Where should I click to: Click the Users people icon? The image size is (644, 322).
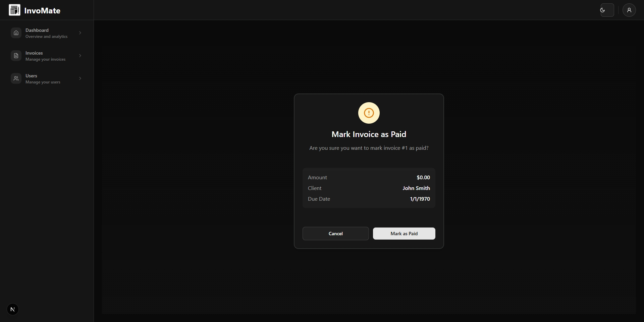(x=16, y=78)
